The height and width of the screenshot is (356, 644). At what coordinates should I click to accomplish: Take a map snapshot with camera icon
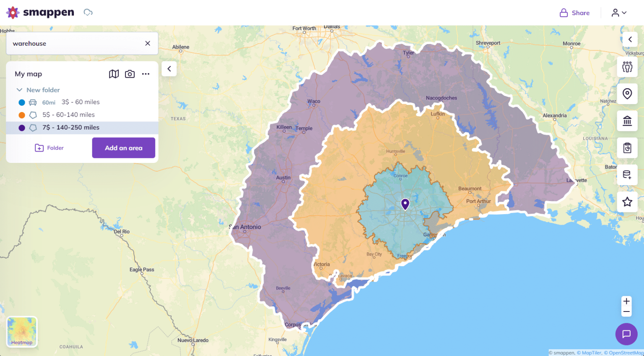coord(130,74)
